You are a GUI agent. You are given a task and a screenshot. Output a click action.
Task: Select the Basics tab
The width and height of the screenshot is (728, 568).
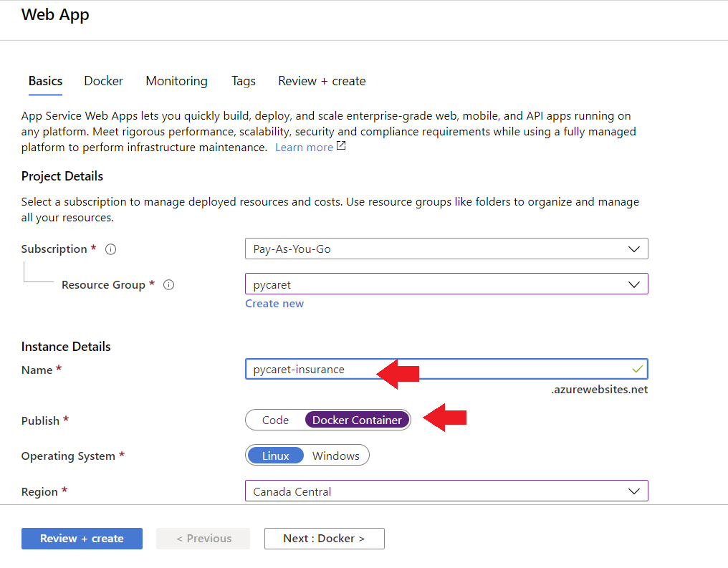click(x=45, y=81)
